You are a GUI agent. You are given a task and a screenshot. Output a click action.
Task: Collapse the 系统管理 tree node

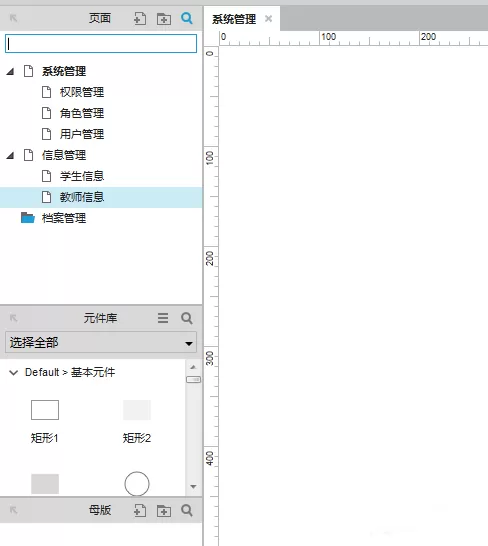pos(10,71)
